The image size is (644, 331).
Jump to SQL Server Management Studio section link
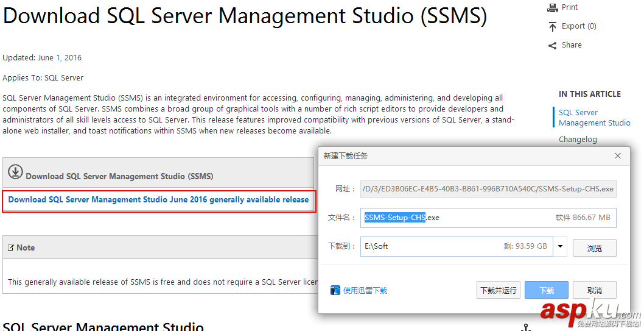coord(594,118)
